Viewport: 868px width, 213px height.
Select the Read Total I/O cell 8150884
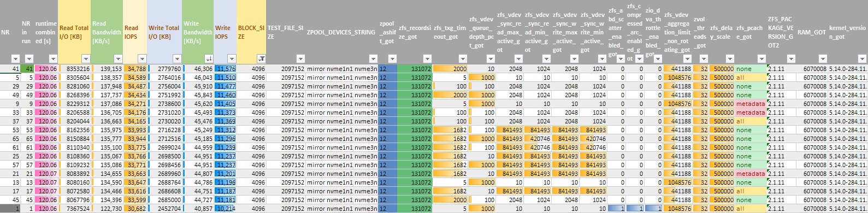(x=74, y=139)
